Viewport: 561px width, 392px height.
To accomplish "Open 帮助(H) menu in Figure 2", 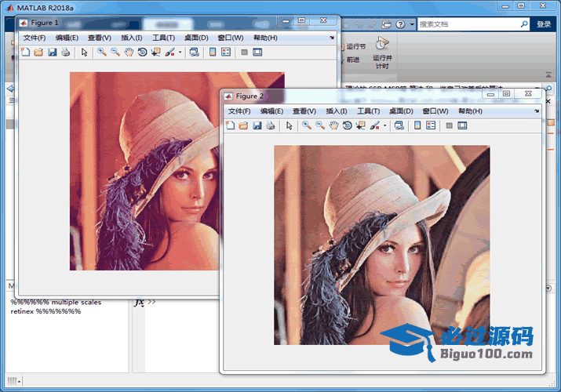I will tap(471, 111).
